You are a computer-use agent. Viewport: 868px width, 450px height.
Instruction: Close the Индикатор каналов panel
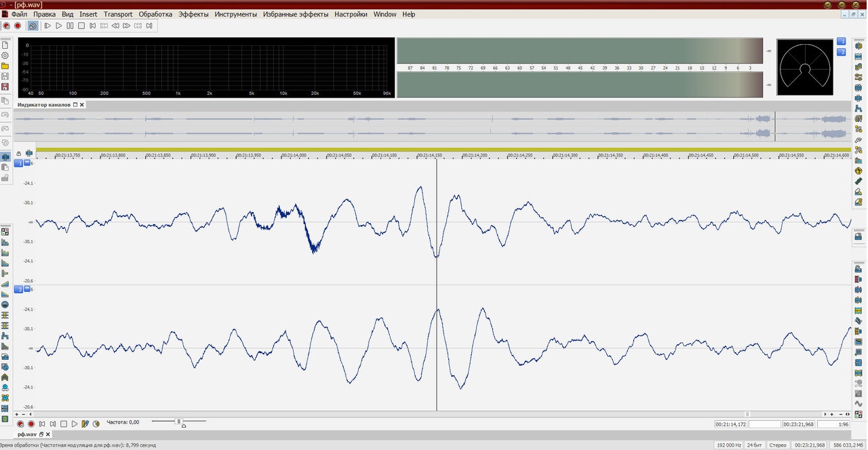pyautogui.click(x=82, y=105)
